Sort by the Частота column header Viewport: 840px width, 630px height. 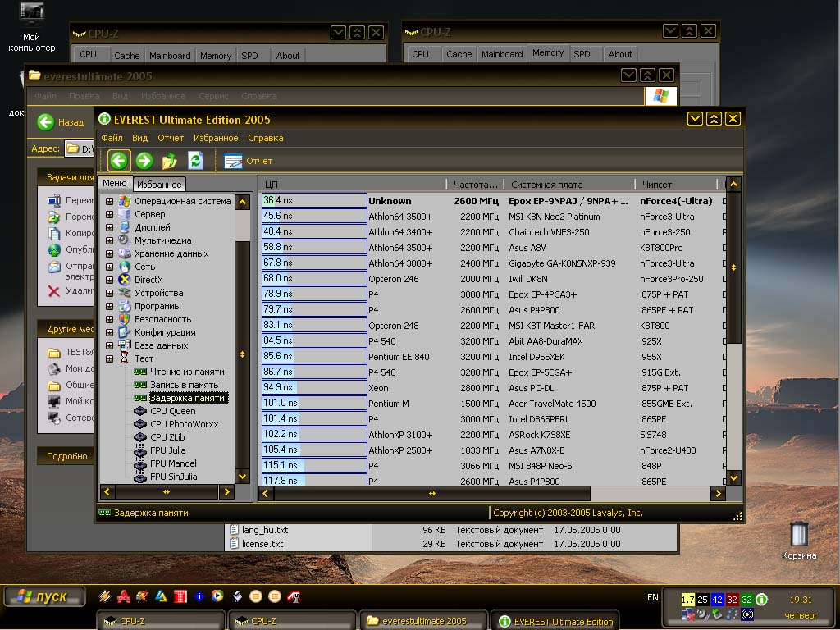pyautogui.click(x=475, y=185)
